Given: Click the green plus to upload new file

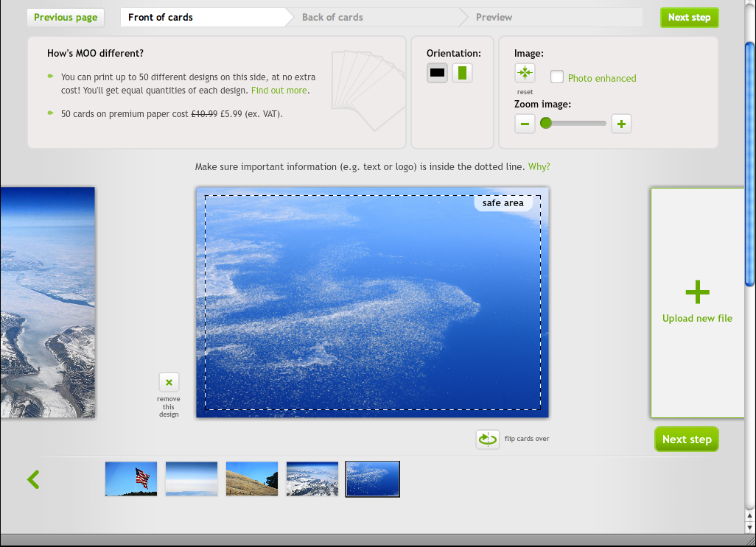Looking at the screenshot, I should click(x=697, y=293).
